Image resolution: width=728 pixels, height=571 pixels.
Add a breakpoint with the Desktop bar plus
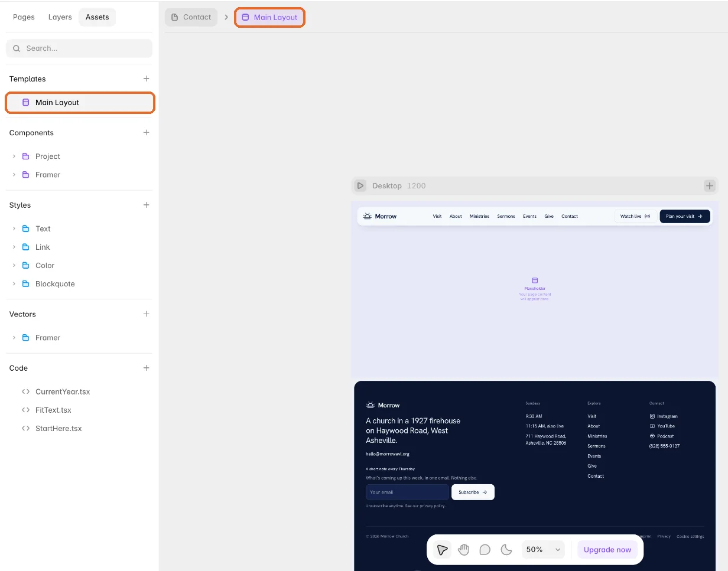710,185
